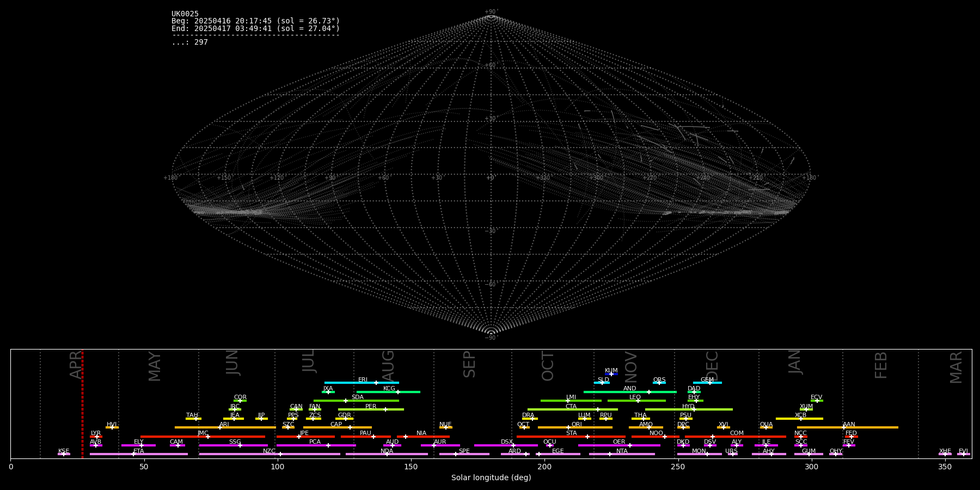Select the PCA shower label
Screen dimensions: 980x490
pyautogui.click(x=315, y=442)
